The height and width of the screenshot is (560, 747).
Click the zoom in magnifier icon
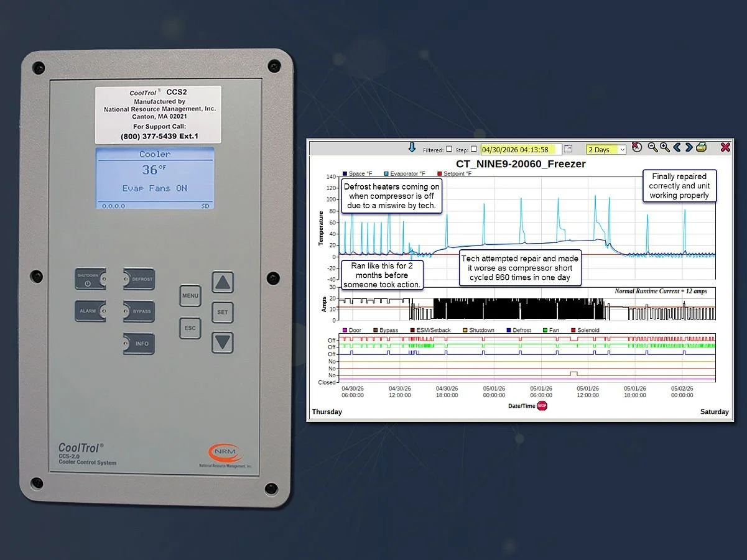coord(665,147)
